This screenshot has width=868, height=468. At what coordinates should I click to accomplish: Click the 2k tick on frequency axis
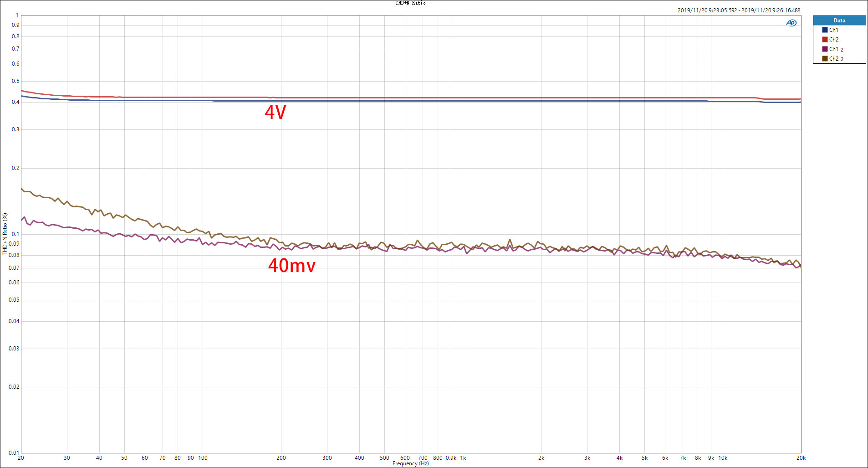click(x=541, y=458)
